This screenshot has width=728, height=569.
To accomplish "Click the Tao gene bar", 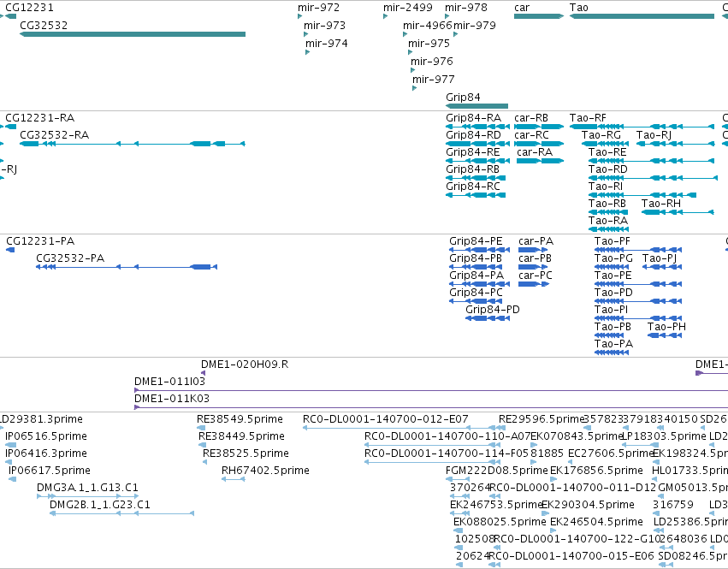I will pyautogui.click(x=642, y=16).
